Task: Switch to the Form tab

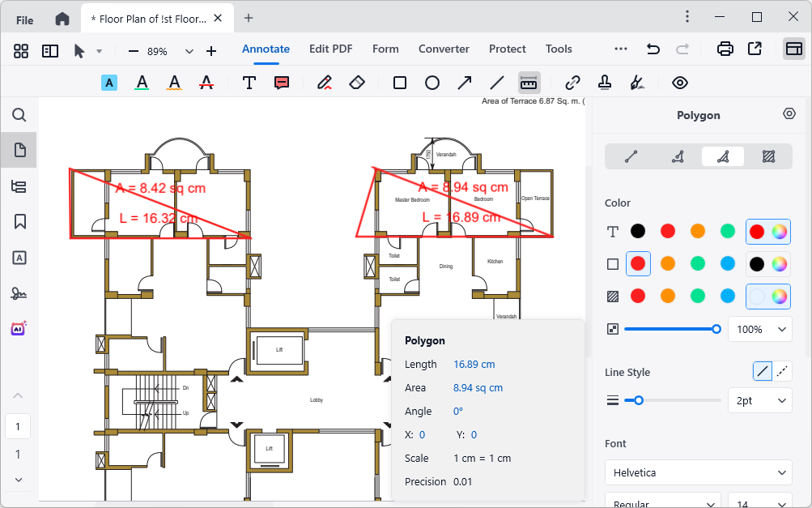Action: coord(385,49)
